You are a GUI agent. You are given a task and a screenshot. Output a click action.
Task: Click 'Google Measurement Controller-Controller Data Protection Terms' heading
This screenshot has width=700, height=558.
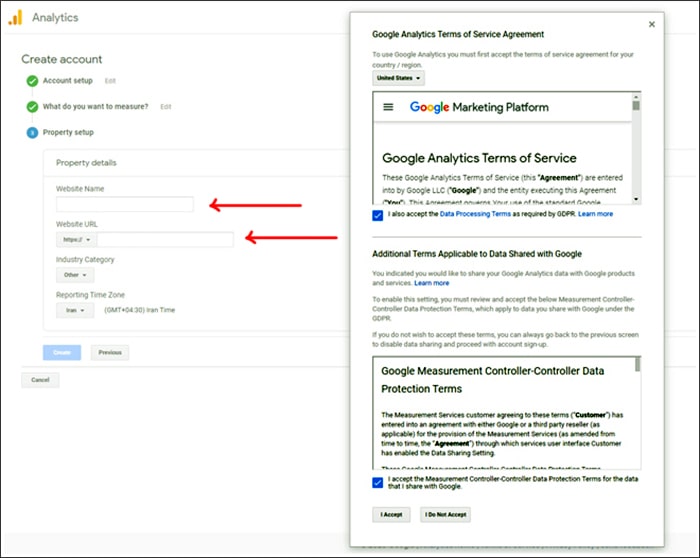click(492, 380)
